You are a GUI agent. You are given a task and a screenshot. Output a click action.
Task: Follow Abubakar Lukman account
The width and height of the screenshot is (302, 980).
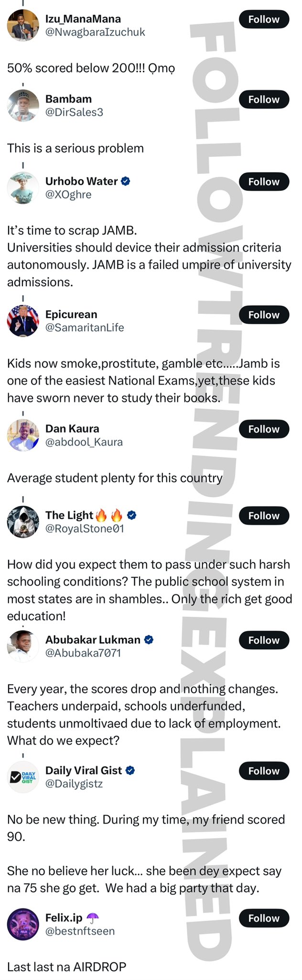[x=264, y=640]
